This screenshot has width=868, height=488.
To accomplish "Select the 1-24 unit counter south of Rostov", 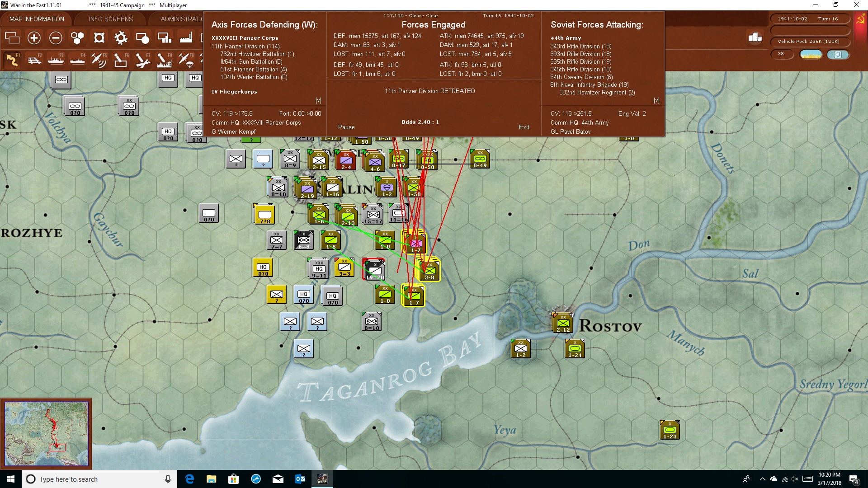I will point(575,348).
